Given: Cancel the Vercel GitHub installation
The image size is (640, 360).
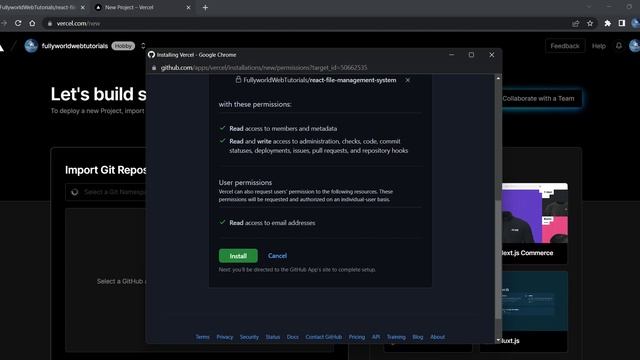Looking at the screenshot, I should (277, 256).
